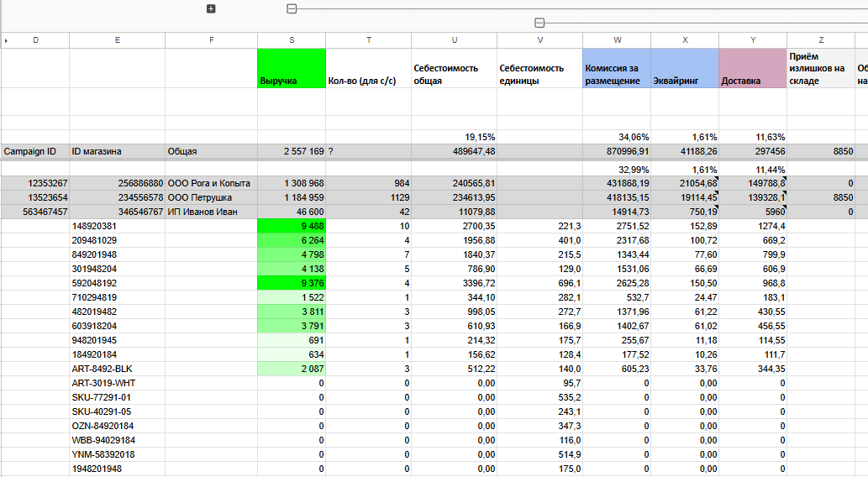Click the pink Доставка header cell

(x=754, y=68)
